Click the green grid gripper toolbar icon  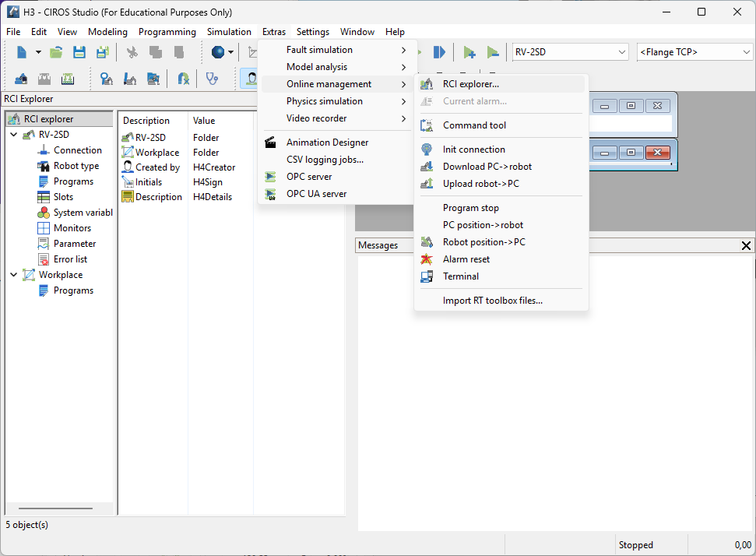point(68,79)
